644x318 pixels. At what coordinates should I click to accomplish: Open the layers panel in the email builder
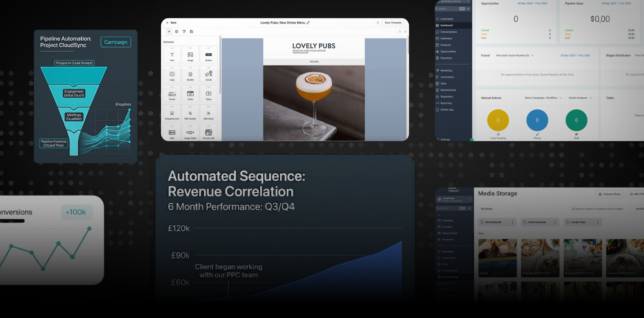point(177,31)
